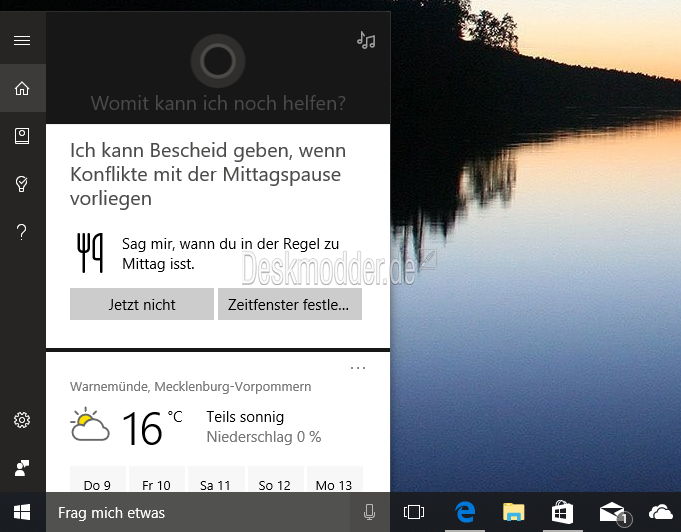This screenshot has height=532, width=681.
Task: Activate the microphone in search box
Action: pos(370,512)
